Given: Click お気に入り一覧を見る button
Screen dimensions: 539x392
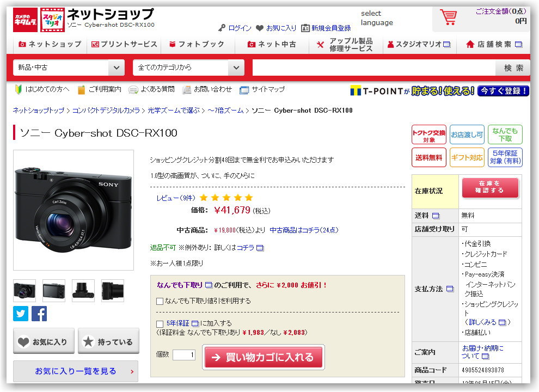Looking at the screenshot, I should coord(76,371).
